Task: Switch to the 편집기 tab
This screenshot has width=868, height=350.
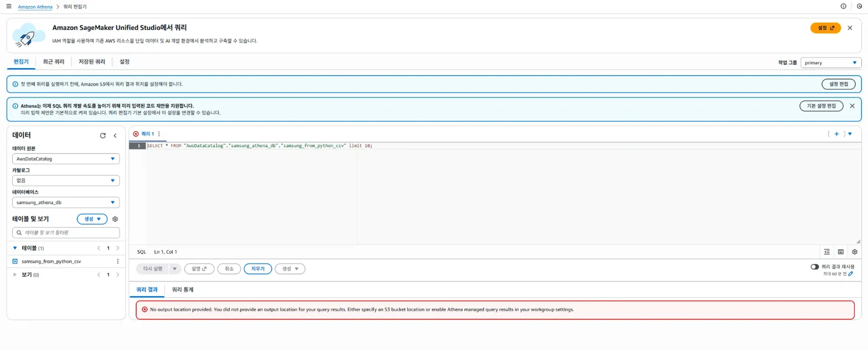Action: (21, 62)
